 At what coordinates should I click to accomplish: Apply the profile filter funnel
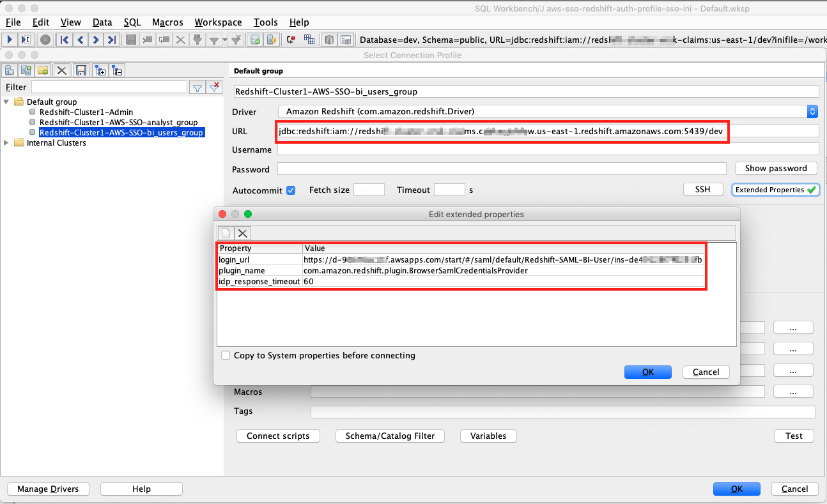click(x=198, y=88)
